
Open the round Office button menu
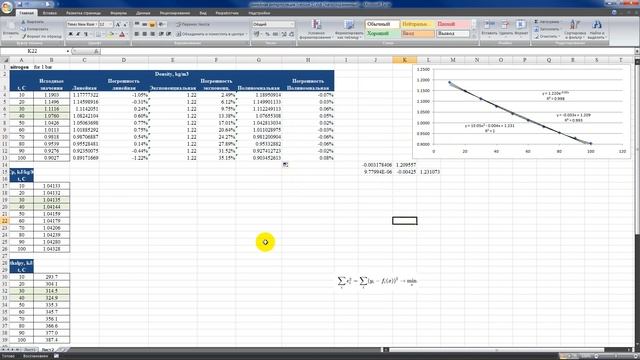pos(7,7)
